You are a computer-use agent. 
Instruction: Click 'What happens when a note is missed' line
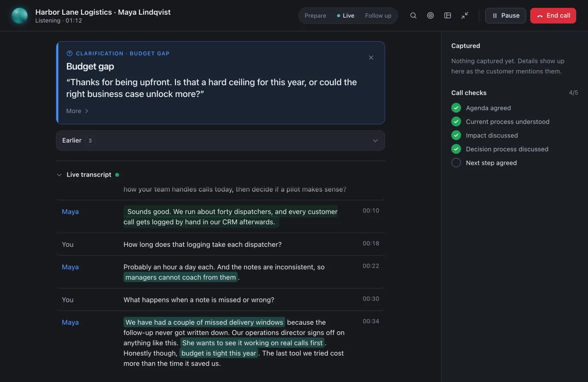click(199, 300)
